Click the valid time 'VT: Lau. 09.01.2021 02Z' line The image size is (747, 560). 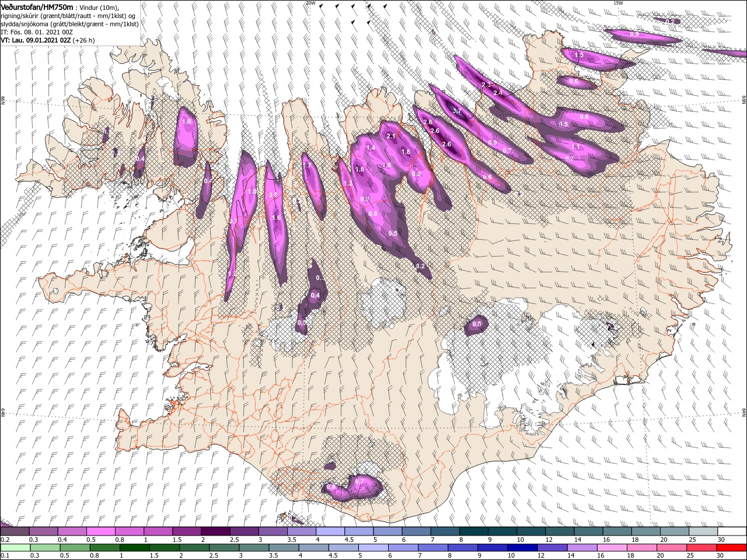(x=36, y=40)
